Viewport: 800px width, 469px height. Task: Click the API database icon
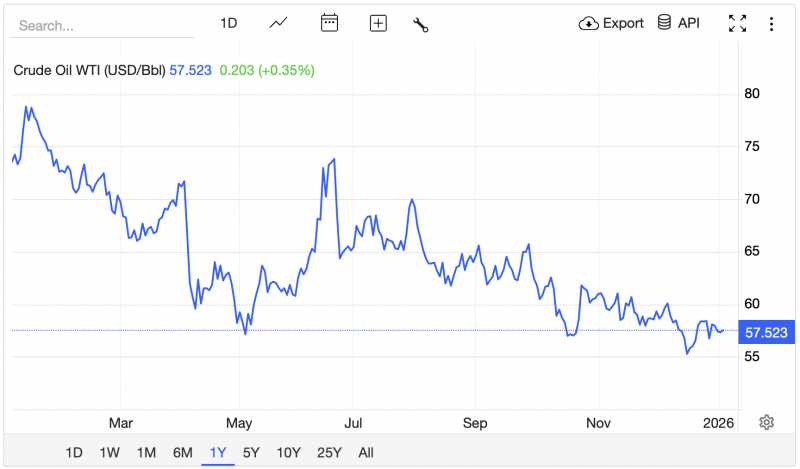coord(664,23)
